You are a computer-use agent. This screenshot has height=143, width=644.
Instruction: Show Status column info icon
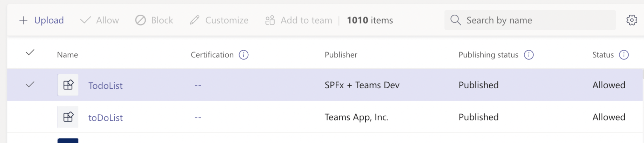coord(624,55)
